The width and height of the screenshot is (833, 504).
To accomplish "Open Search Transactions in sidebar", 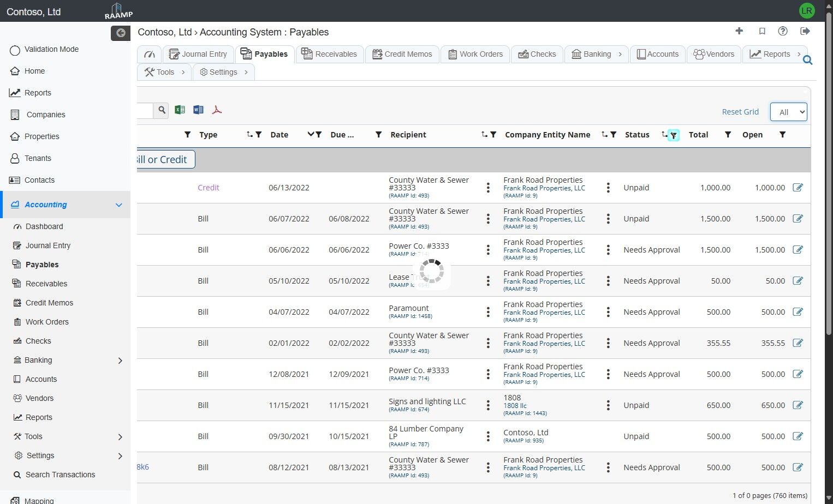I will [60, 475].
